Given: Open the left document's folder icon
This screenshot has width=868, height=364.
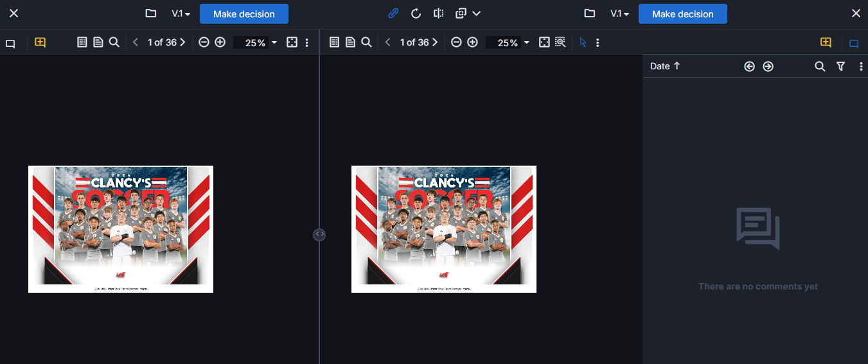Looking at the screenshot, I should point(151,13).
